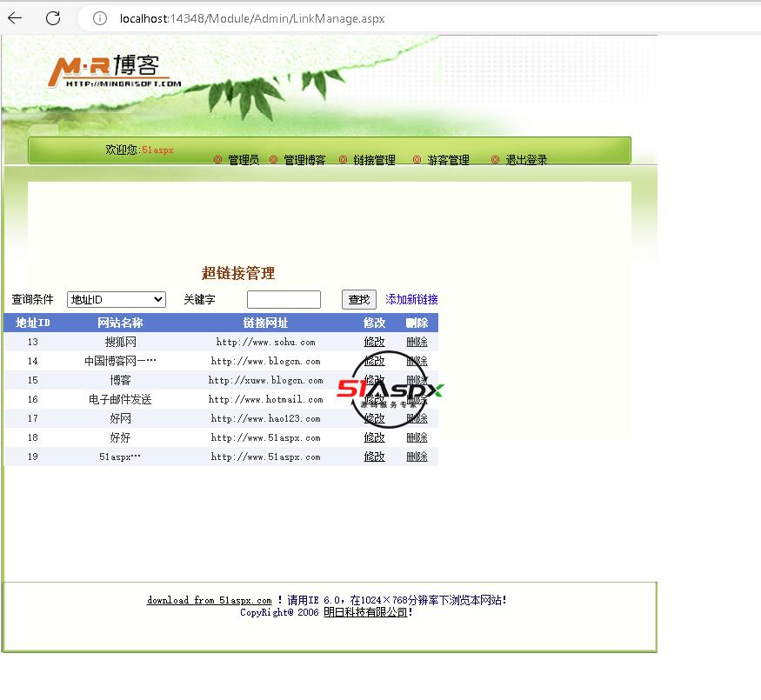The height and width of the screenshot is (700, 761).
Task: Click 删除 for row 17 好网
Action: (x=417, y=418)
